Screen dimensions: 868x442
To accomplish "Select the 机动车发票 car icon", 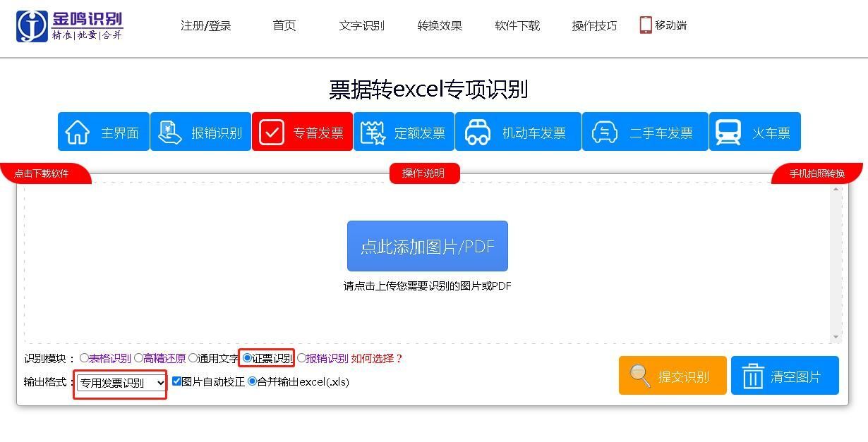I will pyautogui.click(x=478, y=133).
